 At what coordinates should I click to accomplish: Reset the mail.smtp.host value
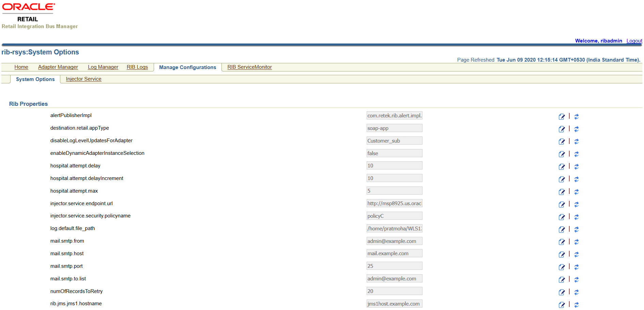point(577,255)
